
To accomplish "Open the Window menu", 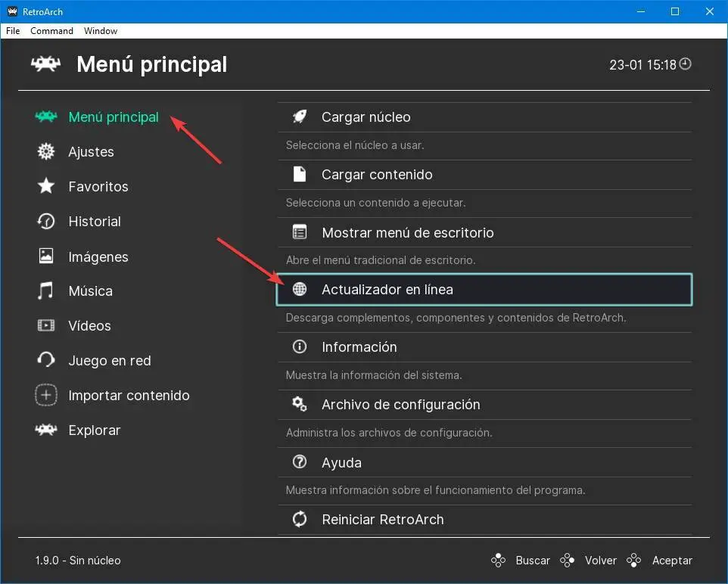I will pos(101,31).
